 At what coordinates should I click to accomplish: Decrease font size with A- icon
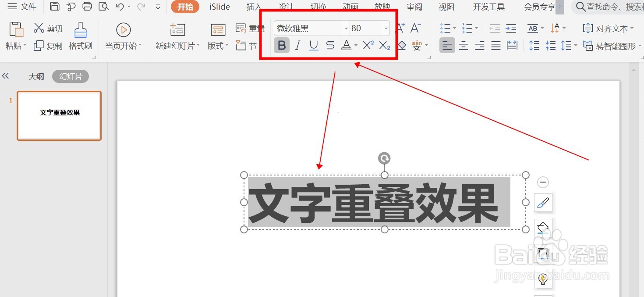tap(415, 29)
